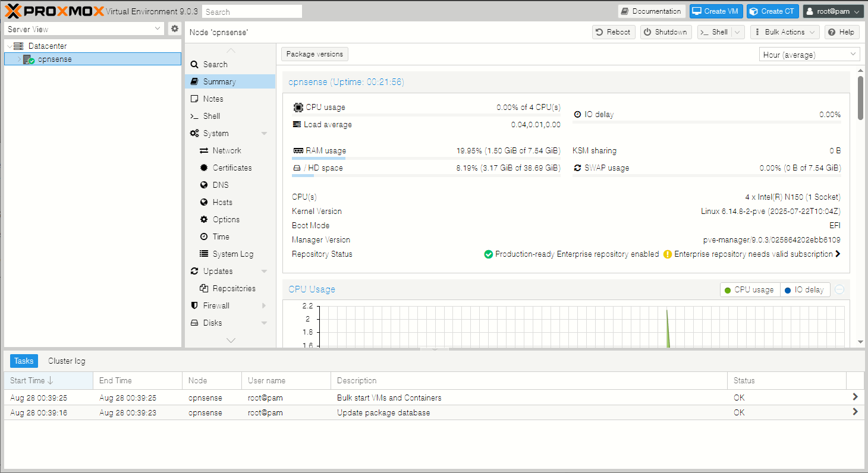Viewport: 868px width, 473px height.
Task: Click the Firewall shield icon
Action: click(x=194, y=305)
